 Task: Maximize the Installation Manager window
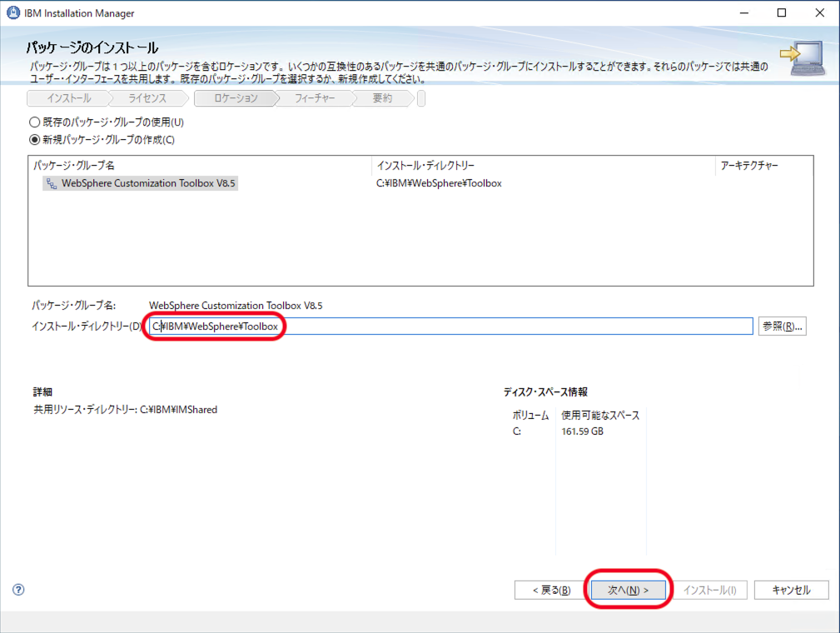pyautogui.click(x=782, y=12)
